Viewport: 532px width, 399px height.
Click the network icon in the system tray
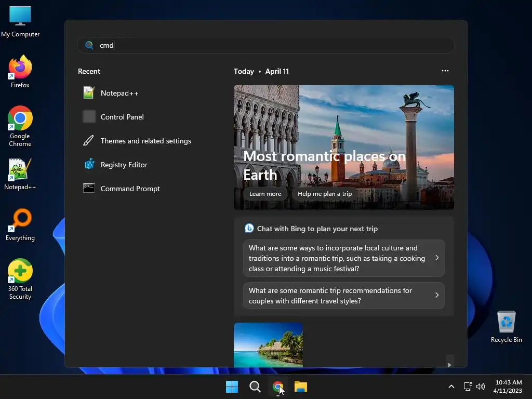468,387
